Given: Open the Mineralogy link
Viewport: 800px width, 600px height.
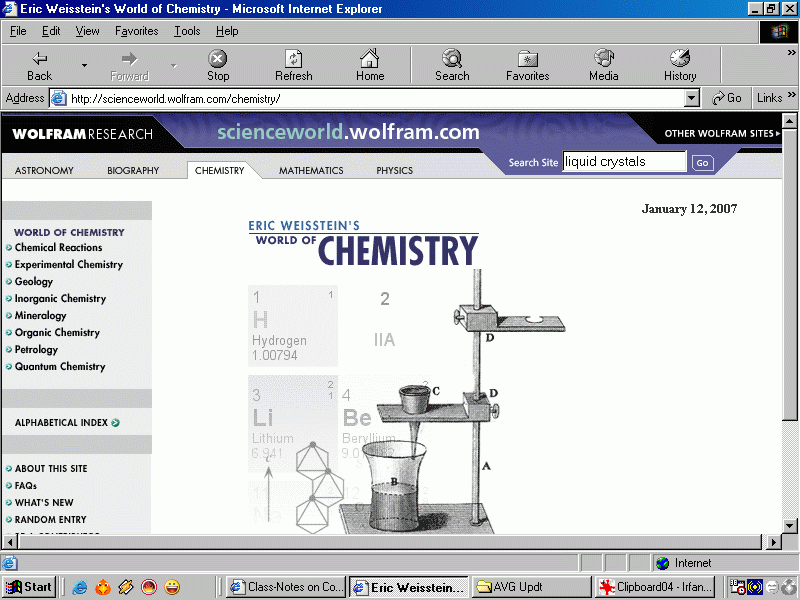Looking at the screenshot, I should (x=40, y=315).
